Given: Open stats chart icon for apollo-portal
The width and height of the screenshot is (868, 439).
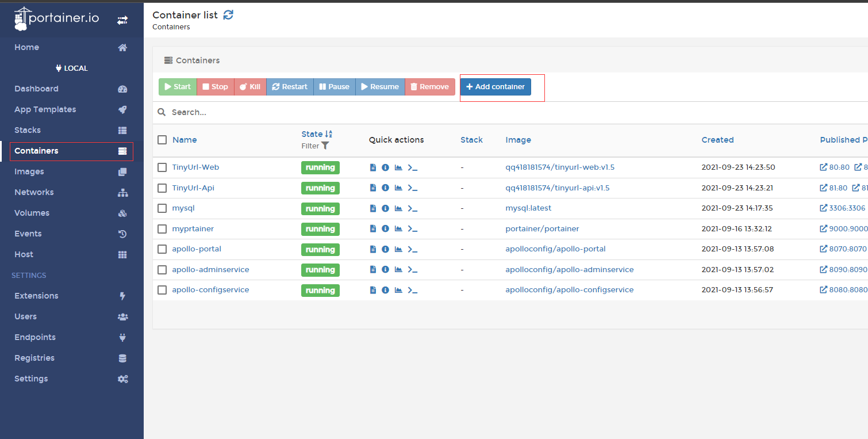Looking at the screenshot, I should tap(398, 249).
